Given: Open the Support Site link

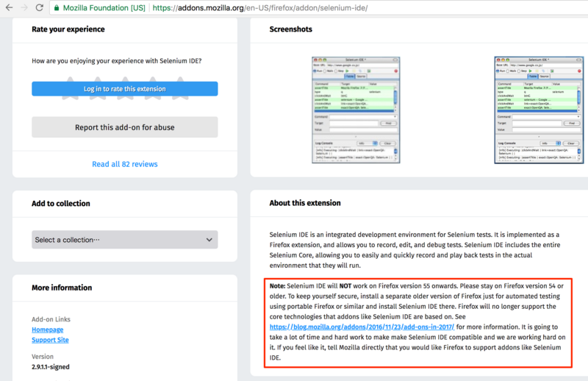Looking at the screenshot, I should click(50, 340).
